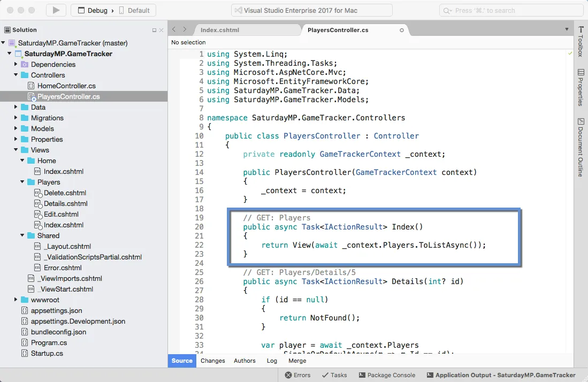Open the Errors pad from the status bar
This screenshot has height=382, width=588.
[298, 375]
